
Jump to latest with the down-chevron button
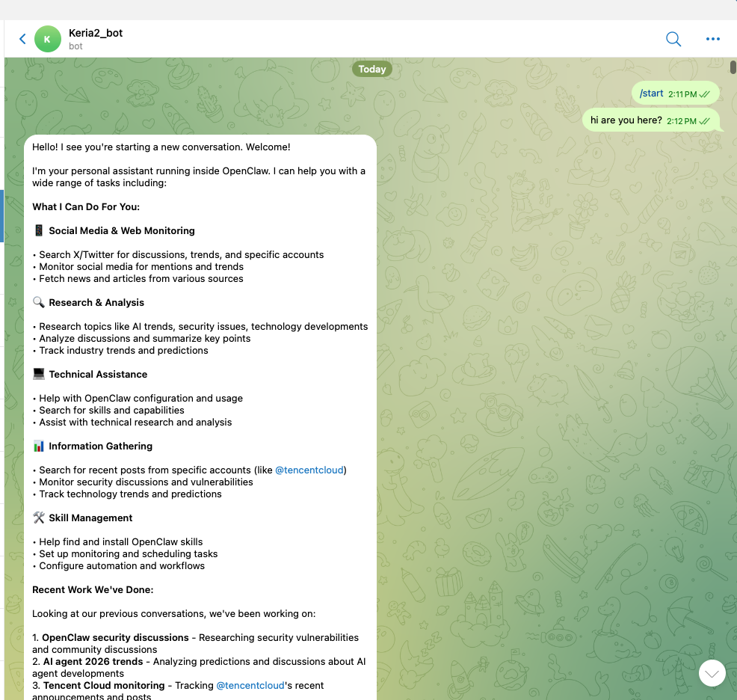coord(712,673)
